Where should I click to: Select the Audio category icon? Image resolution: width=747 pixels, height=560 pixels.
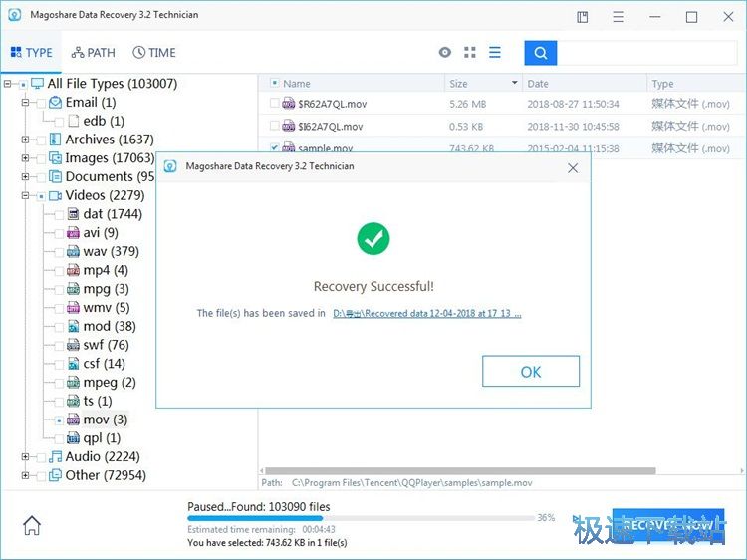tap(55, 457)
